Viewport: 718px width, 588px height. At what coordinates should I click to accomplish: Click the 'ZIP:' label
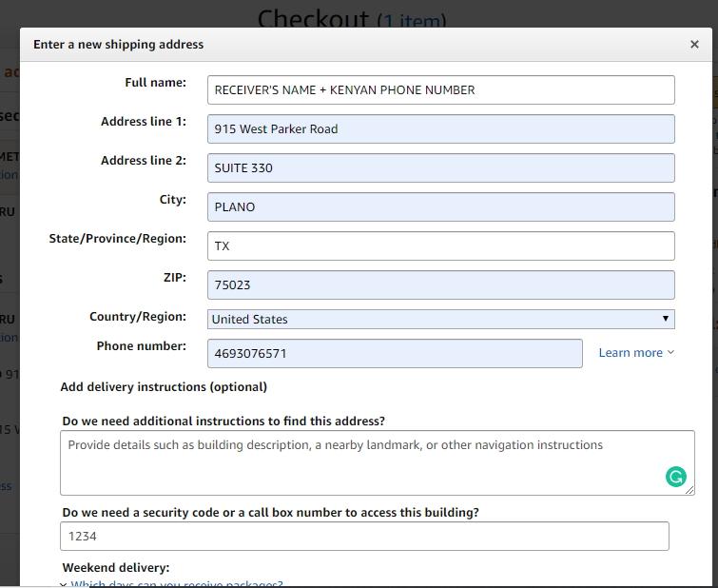(x=175, y=277)
